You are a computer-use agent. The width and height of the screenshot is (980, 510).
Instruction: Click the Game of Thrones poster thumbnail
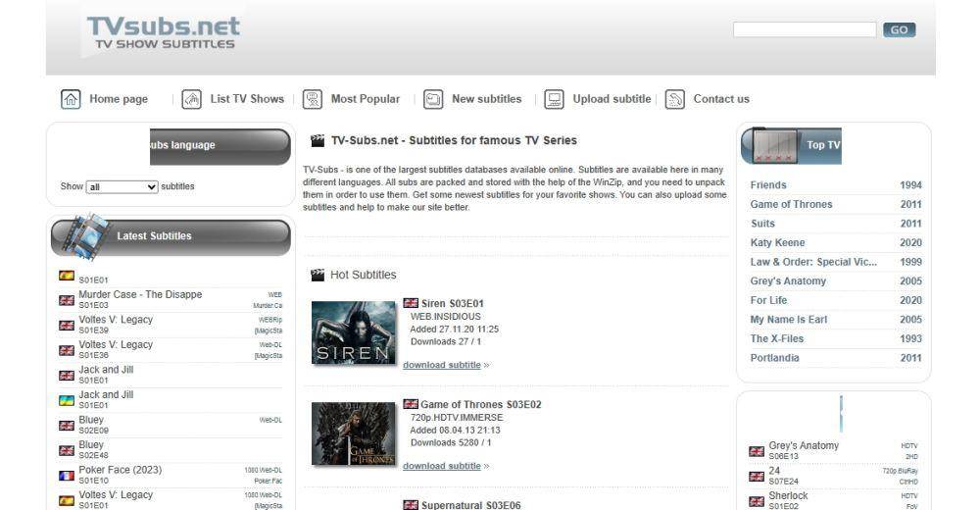pyautogui.click(x=354, y=433)
